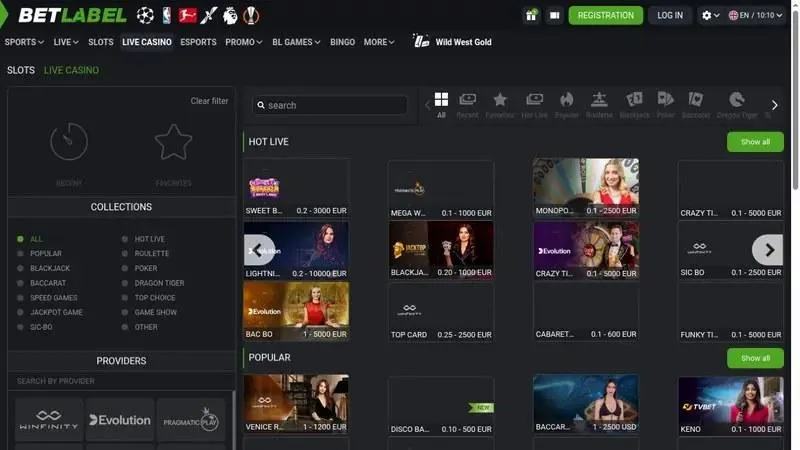Open the KENO TVBET game thumbnail
The image size is (800, 450).
tap(731, 406)
